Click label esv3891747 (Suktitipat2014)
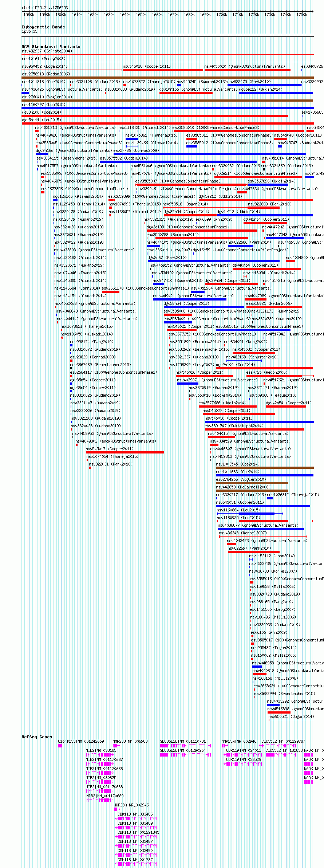 pyautogui.click(x=234, y=426)
